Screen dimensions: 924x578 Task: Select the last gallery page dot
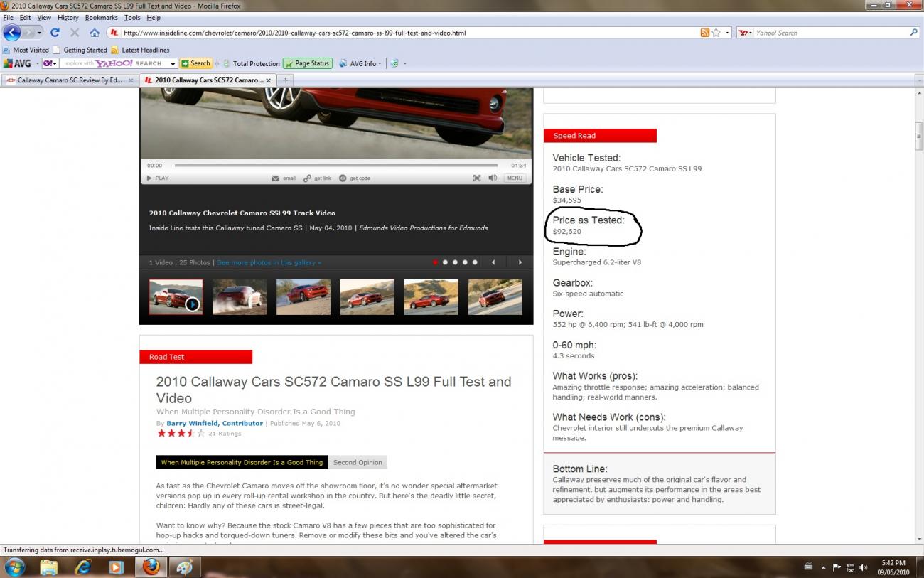pyautogui.click(x=475, y=262)
